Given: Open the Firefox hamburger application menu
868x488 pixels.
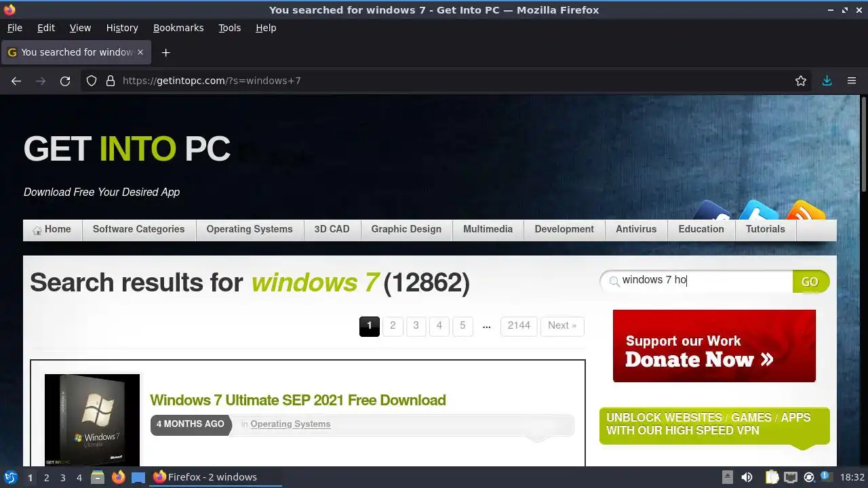Looking at the screenshot, I should coord(852,81).
